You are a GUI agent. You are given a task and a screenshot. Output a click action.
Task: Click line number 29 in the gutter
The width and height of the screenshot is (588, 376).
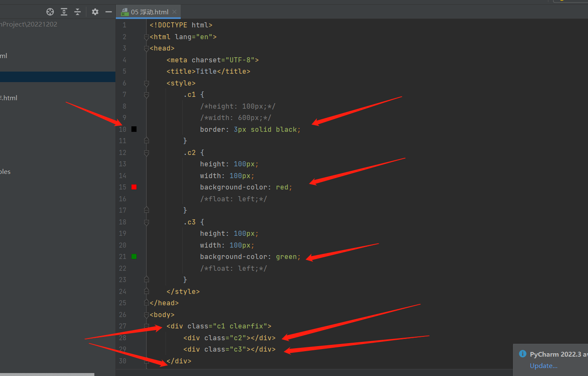click(123, 349)
